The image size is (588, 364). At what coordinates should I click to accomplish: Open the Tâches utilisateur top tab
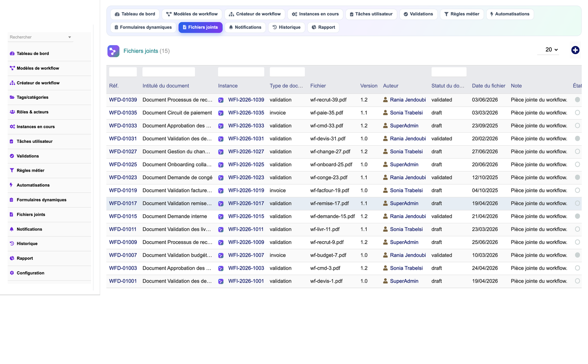(371, 14)
